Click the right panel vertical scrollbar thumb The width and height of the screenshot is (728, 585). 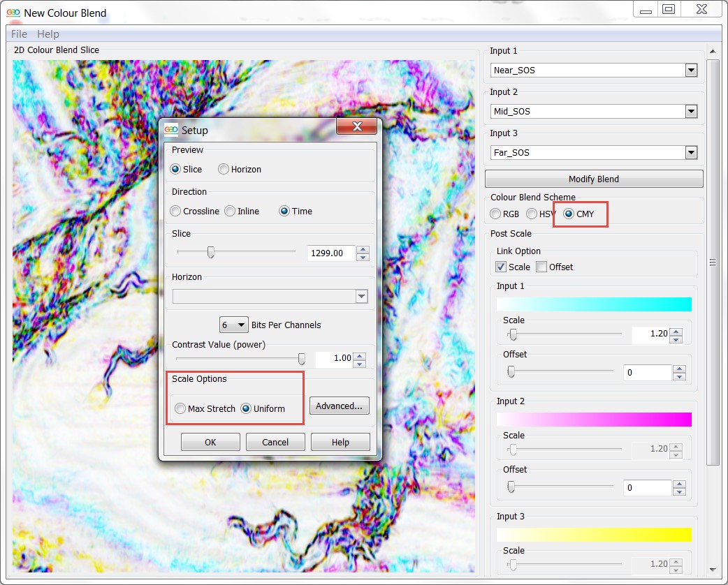click(713, 262)
